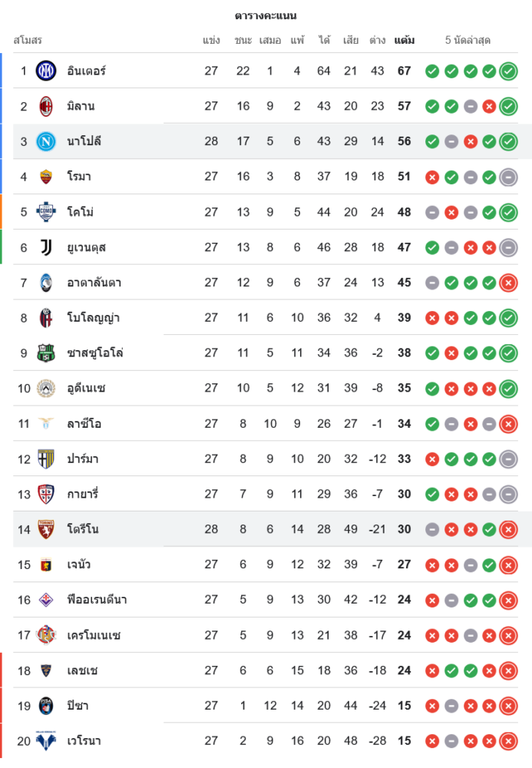This screenshot has height=768, width=532.
Task: Open the โบโลญญ่า team link
Action: click(x=93, y=318)
